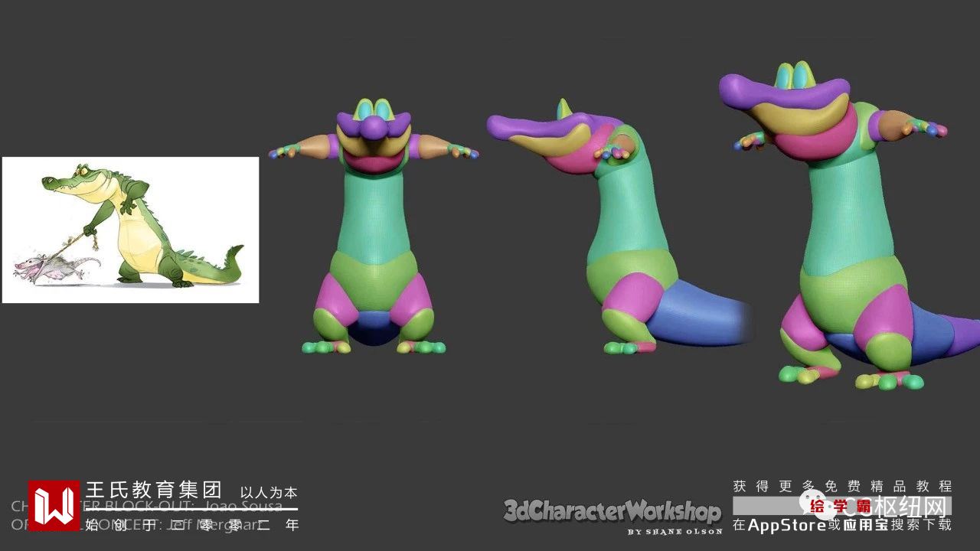This screenshot has width=980, height=551.
Task: Open the crocodile concept art reference image
Action: 130,230
